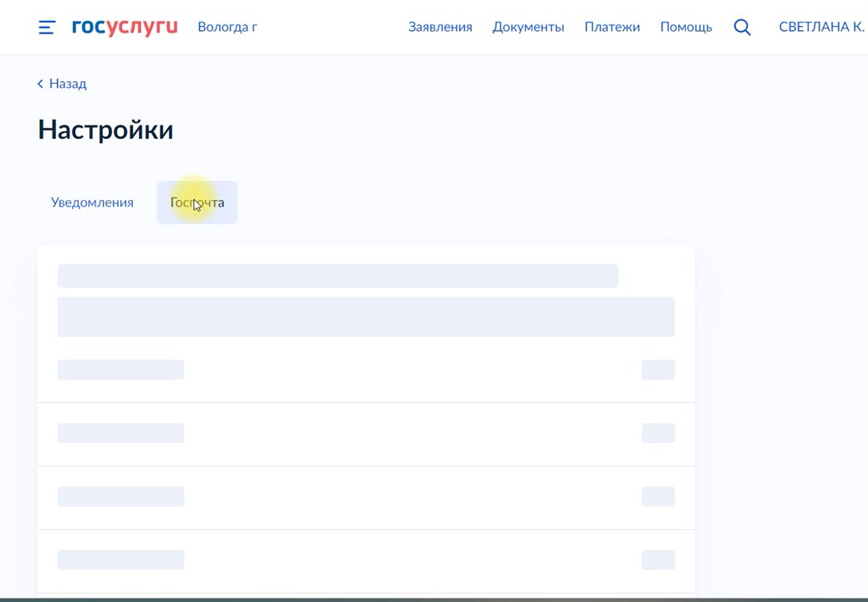Open the СВЕТЛАНА К. profile menu
Viewport: 868px width, 602px height.
coord(820,27)
